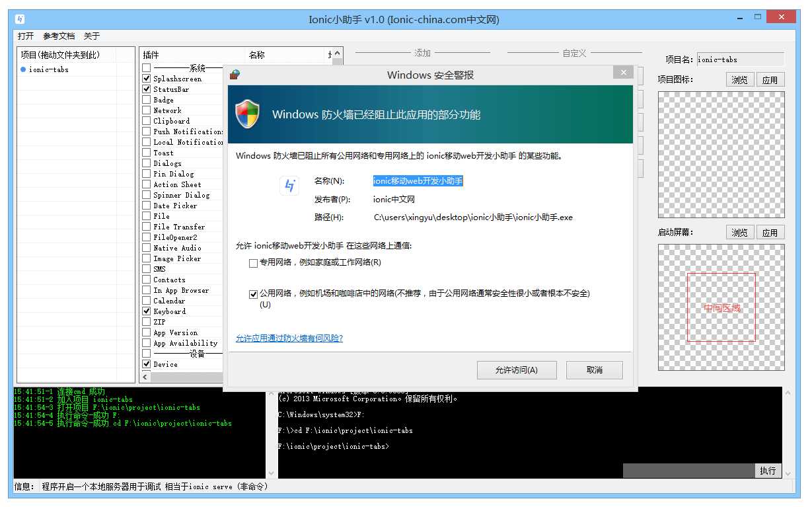
Task: Uncheck the Device plugin checkbox
Action: pos(147,364)
